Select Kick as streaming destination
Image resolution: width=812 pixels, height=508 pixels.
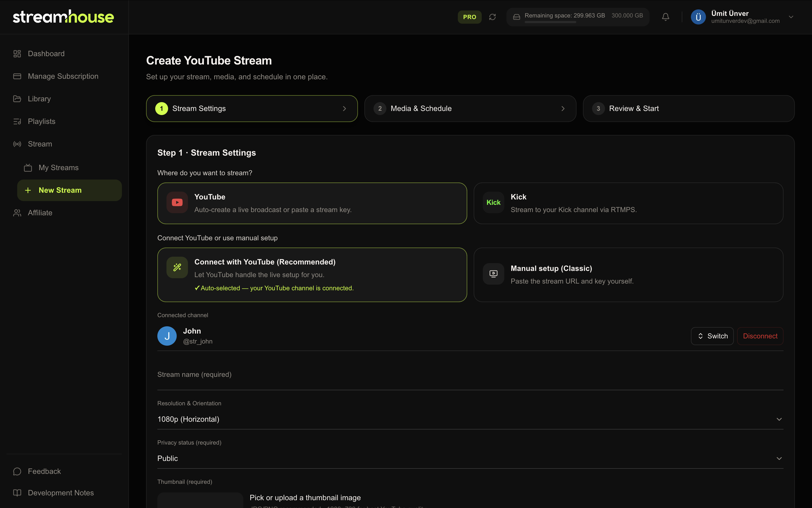[x=628, y=203]
